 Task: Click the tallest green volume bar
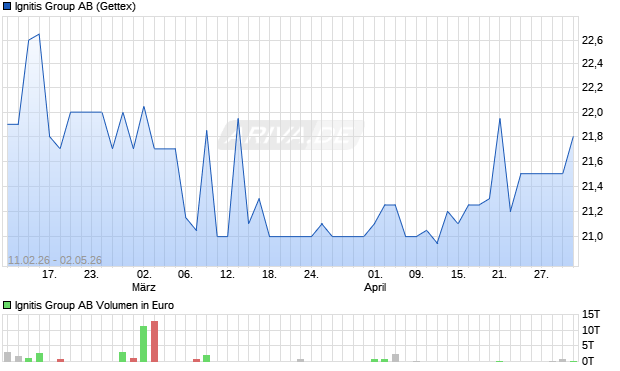144,344
